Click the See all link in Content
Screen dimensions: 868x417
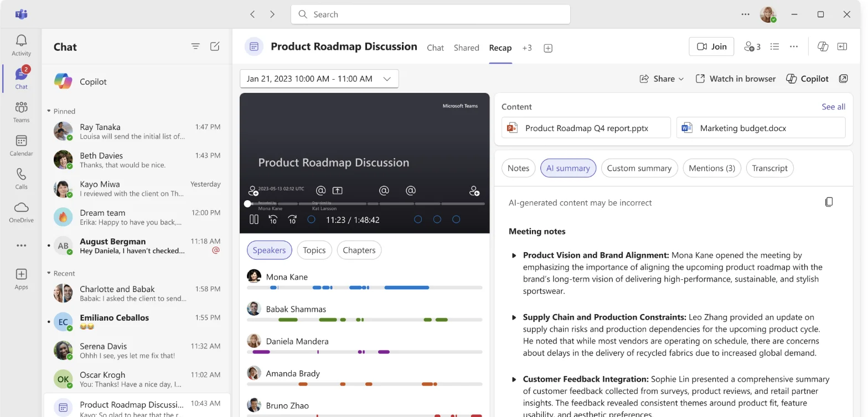click(833, 107)
